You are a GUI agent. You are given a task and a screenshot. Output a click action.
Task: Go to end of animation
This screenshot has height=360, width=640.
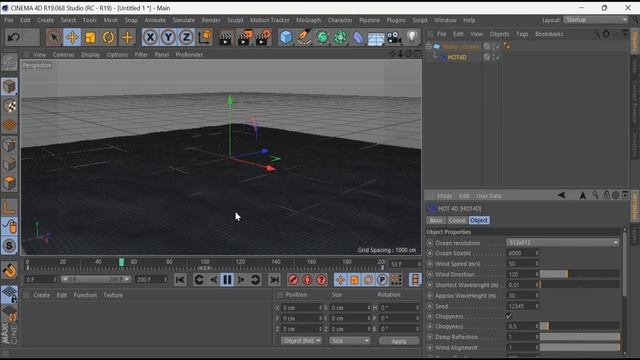(x=274, y=280)
